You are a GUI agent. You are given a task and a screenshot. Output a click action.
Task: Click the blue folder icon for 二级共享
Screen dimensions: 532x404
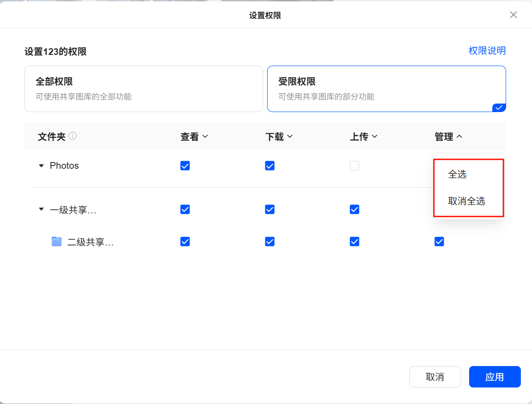click(57, 242)
